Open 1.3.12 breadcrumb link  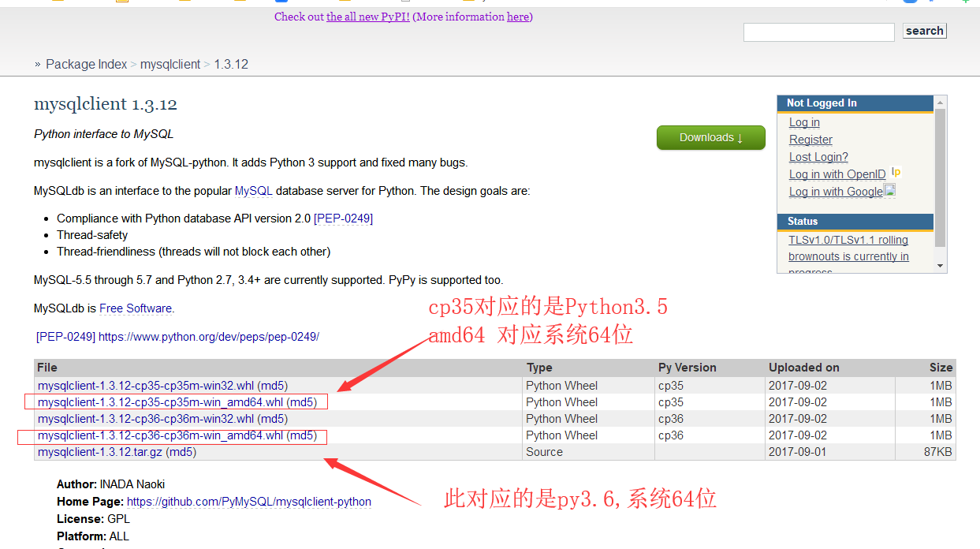click(231, 65)
